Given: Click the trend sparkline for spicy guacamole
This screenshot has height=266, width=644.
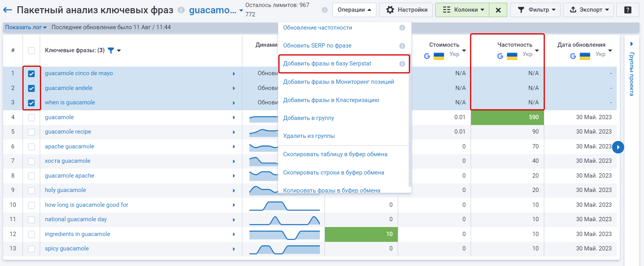Looking at the screenshot, I should click(284, 249).
